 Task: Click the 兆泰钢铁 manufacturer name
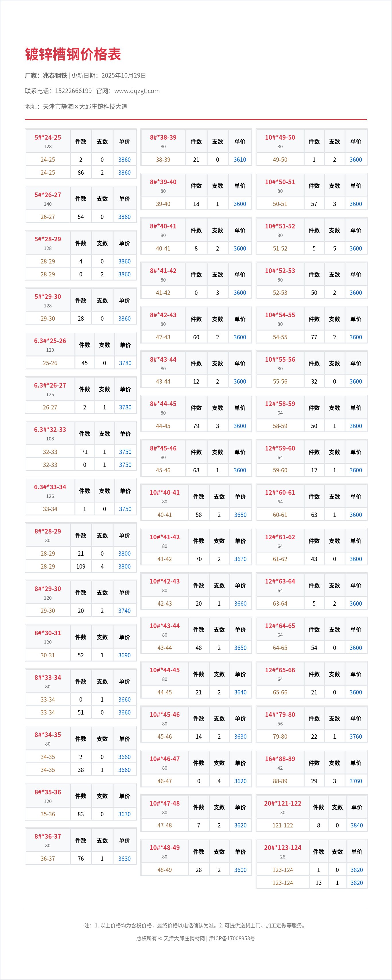[55, 75]
